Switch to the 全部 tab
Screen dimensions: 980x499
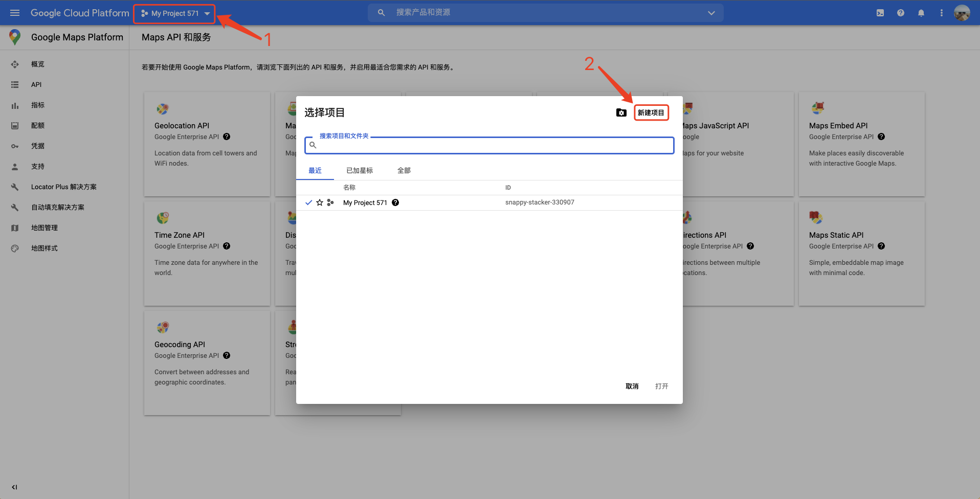(404, 170)
